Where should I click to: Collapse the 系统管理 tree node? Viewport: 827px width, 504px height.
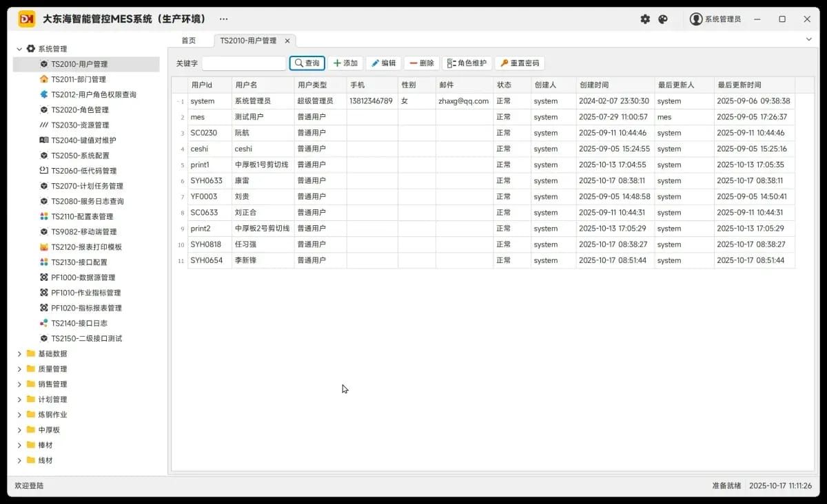(x=19, y=49)
